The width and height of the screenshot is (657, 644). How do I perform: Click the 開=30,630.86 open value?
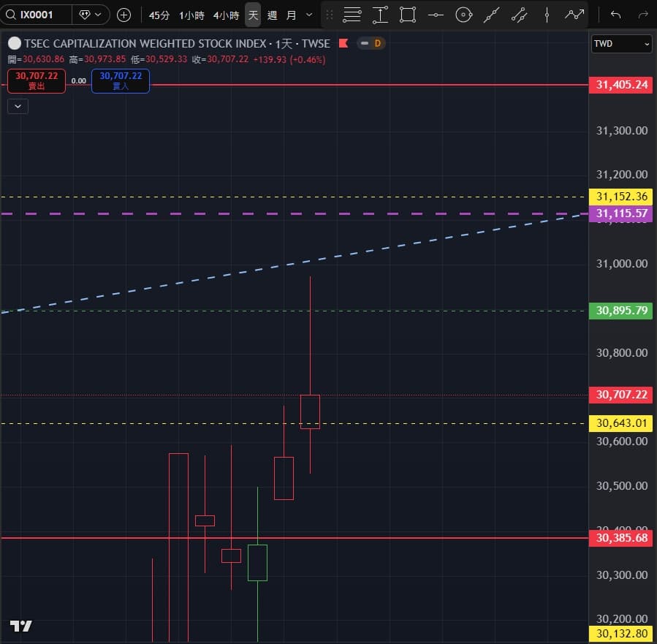[36, 59]
